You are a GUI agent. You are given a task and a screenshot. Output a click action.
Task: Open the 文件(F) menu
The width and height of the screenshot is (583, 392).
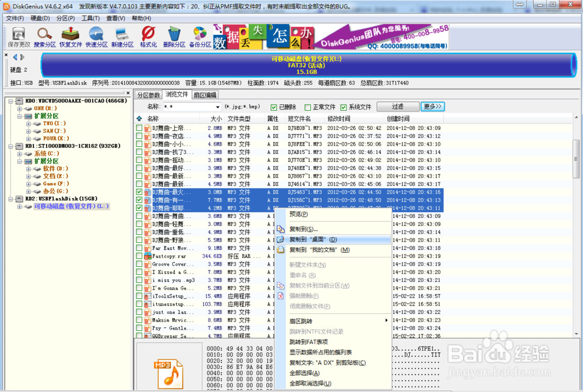coord(15,18)
